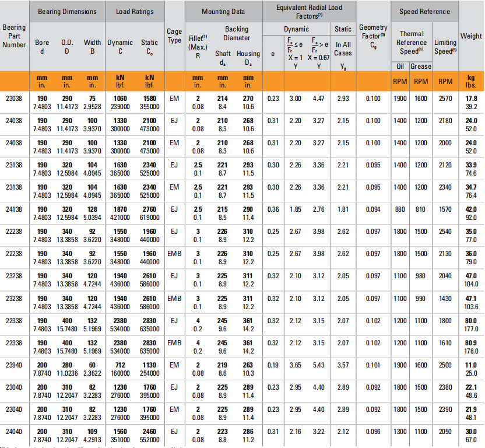The image size is (485, 448).
Task: Click the 'Bearing Part Number' header
Action: tap(14, 36)
